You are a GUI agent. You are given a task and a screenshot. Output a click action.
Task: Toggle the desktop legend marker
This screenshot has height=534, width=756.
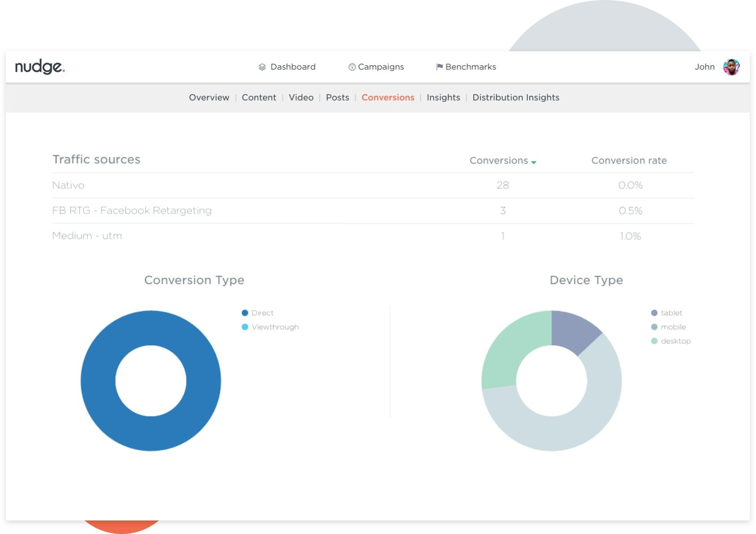coord(654,341)
